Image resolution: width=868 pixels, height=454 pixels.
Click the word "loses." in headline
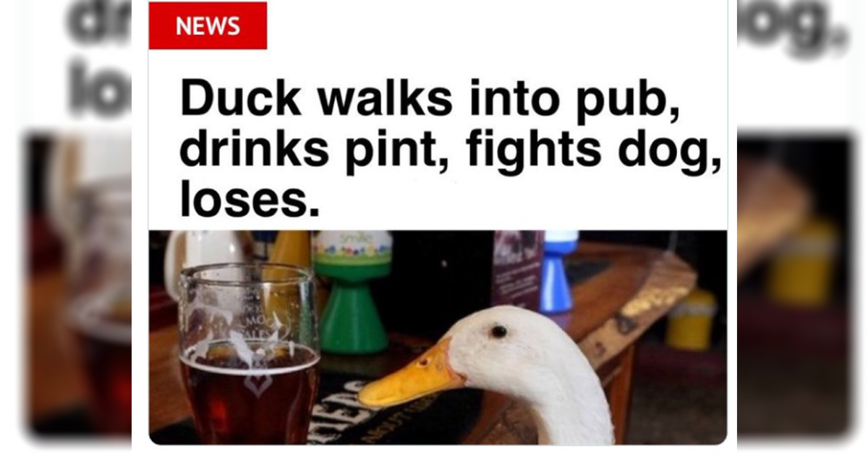click(x=250, y=202)
